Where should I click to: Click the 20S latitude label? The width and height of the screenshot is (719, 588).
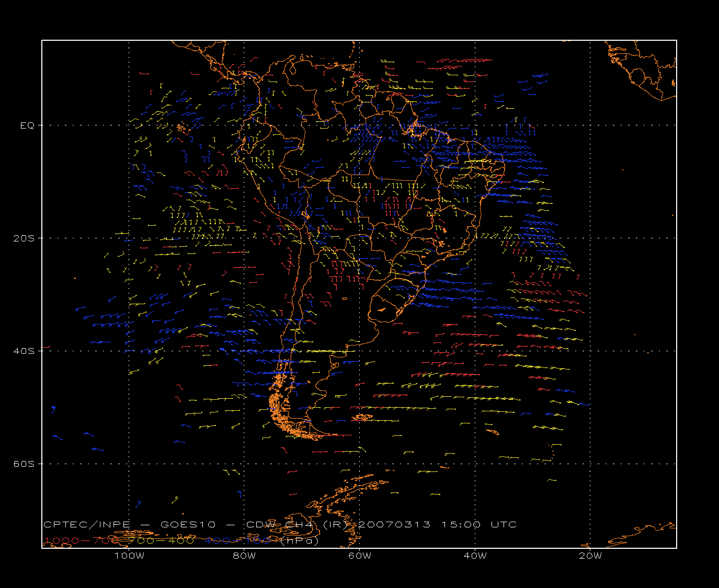[24, 238]
